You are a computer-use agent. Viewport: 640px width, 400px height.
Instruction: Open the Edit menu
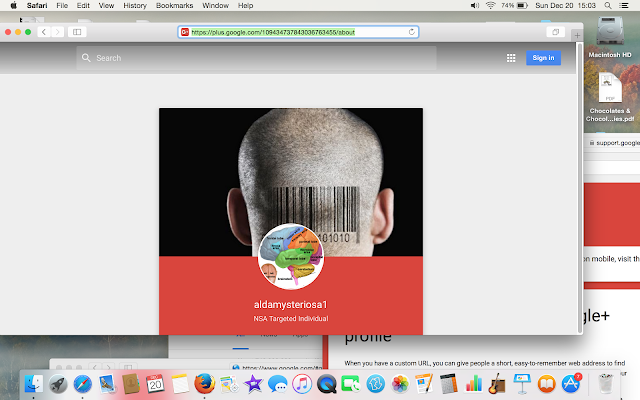click(x=83, y=5)
